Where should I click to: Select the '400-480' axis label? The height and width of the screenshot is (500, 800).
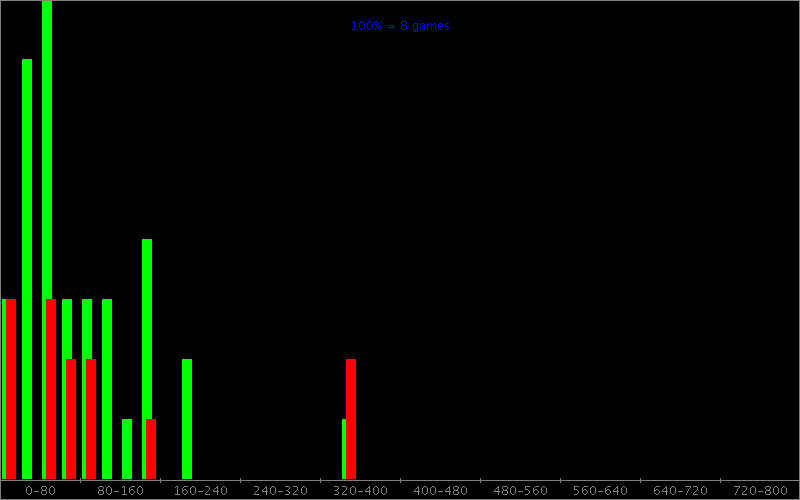click(440, 491)
